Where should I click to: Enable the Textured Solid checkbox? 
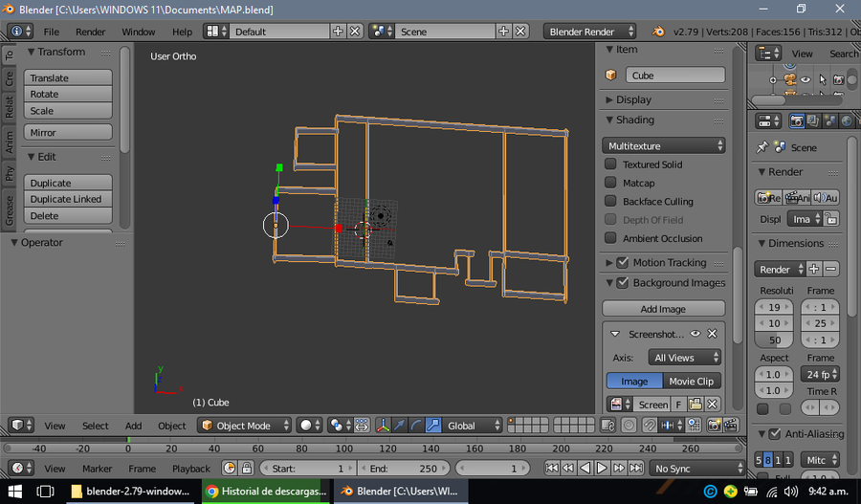[x=610, y=164]
